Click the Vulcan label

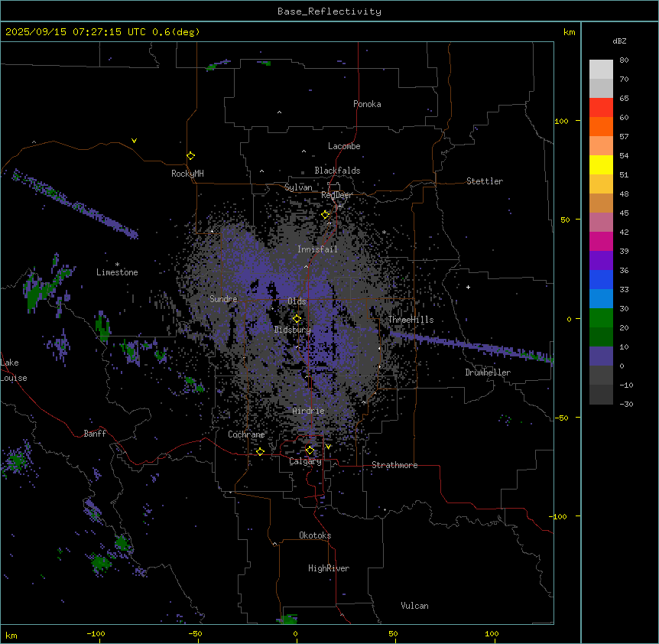(415, 606)
